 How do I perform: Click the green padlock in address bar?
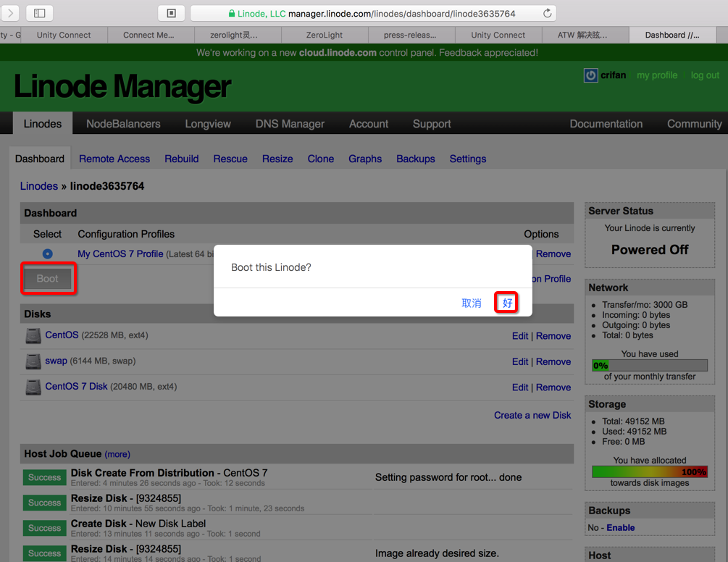[232, 14]
